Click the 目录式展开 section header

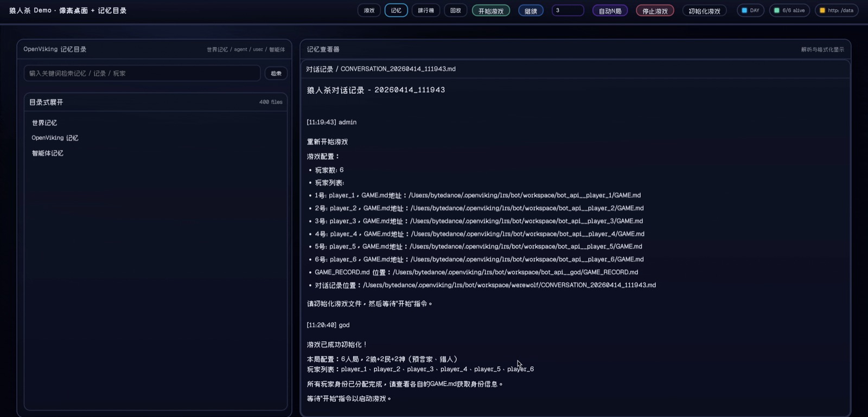coord(46,102)
